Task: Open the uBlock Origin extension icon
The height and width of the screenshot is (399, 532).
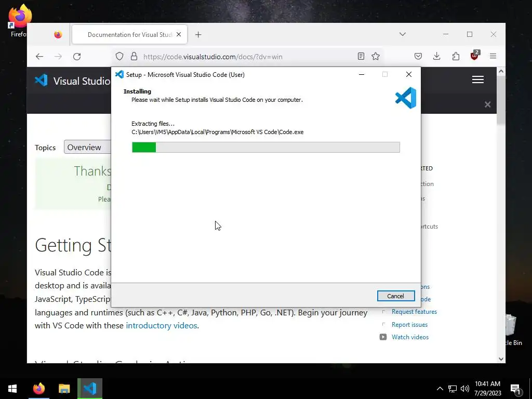Action: coord(475,56)
